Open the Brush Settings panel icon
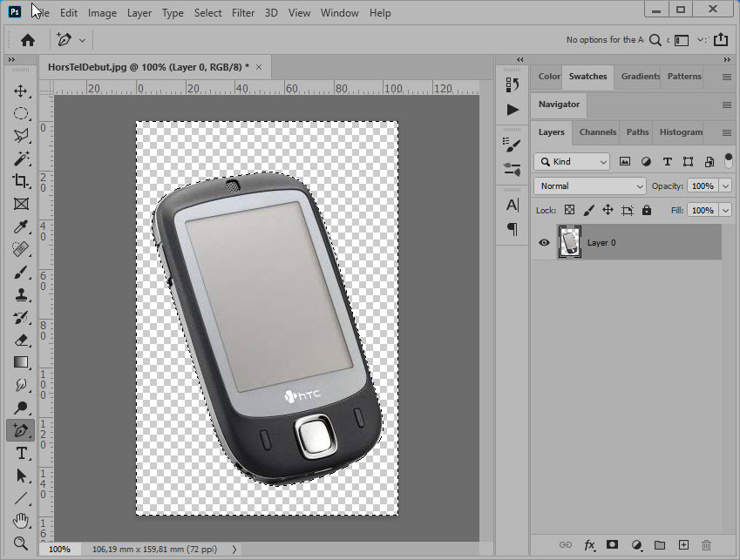Image resolution: width=740 pixels, height=560 pixels. pos(512,145)
